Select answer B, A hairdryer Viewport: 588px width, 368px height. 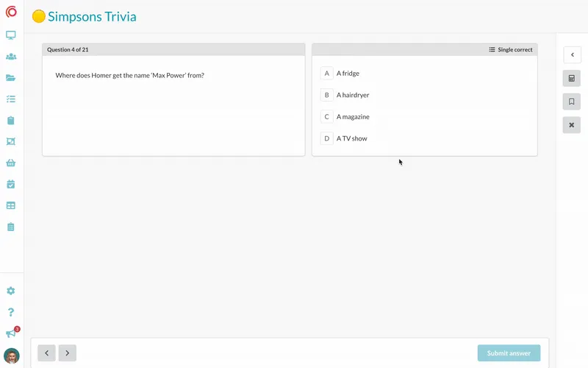[345, 95]
